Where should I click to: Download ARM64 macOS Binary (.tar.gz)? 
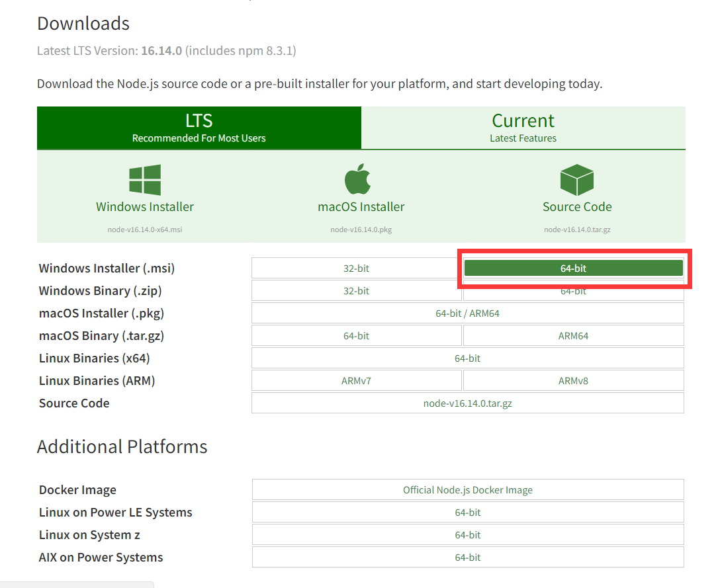574,335
